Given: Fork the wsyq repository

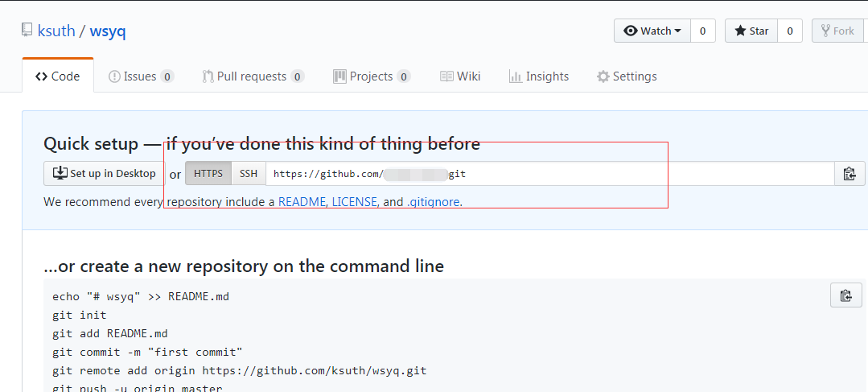Looking at the screenshot, I should pyautogui.click(x=837, y=31).
